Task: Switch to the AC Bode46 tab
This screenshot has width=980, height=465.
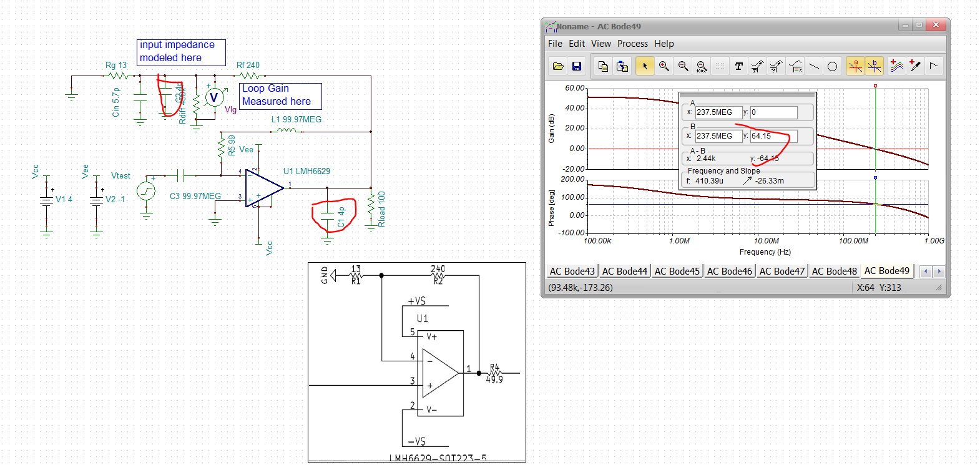Action: [730, 272]
